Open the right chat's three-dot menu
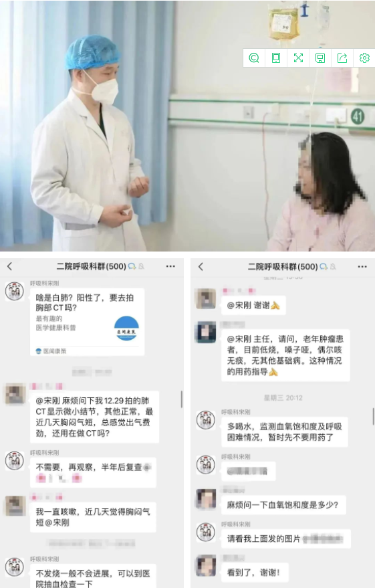Screen dimensions: 375x588 (362, 267)
